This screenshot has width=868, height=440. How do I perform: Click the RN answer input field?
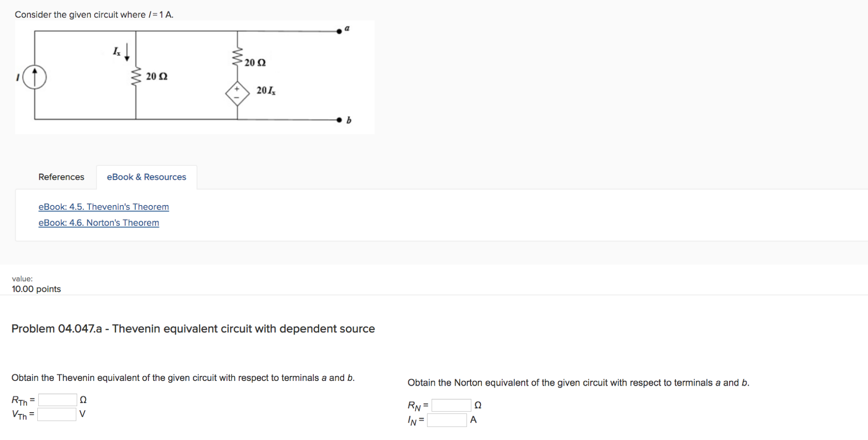tap(451, 405)
